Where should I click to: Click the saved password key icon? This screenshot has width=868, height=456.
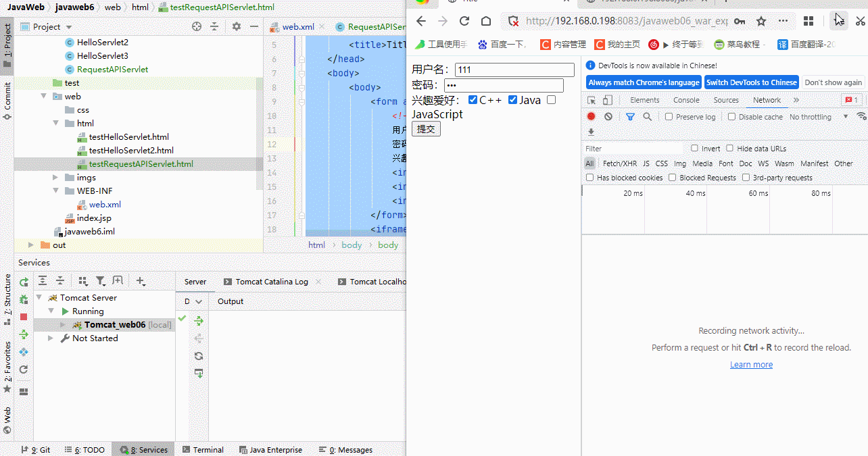[x=740, y=21]
